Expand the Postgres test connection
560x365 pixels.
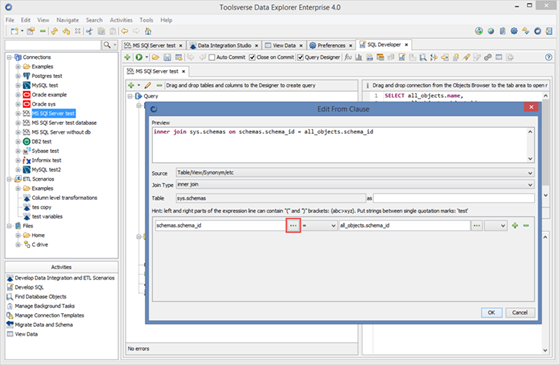18,76
